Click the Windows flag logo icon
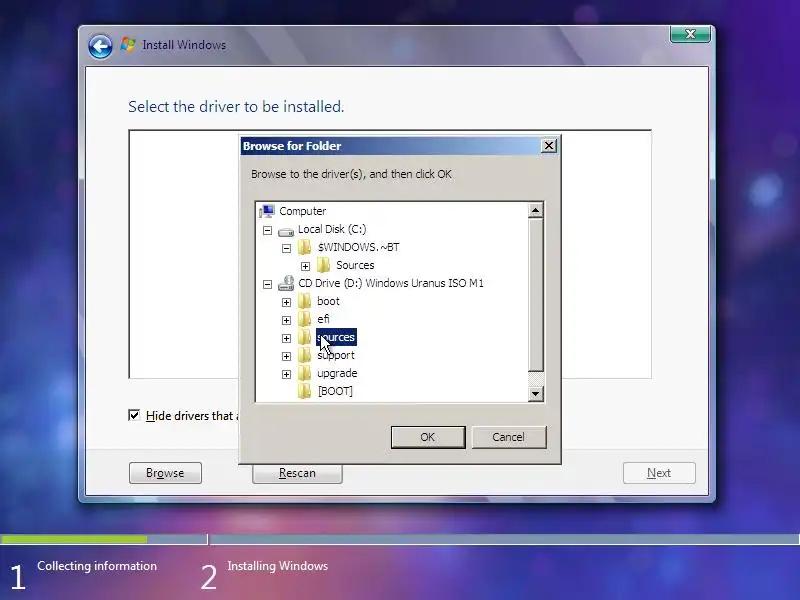800x600 pixels. [x=128, y=45]
